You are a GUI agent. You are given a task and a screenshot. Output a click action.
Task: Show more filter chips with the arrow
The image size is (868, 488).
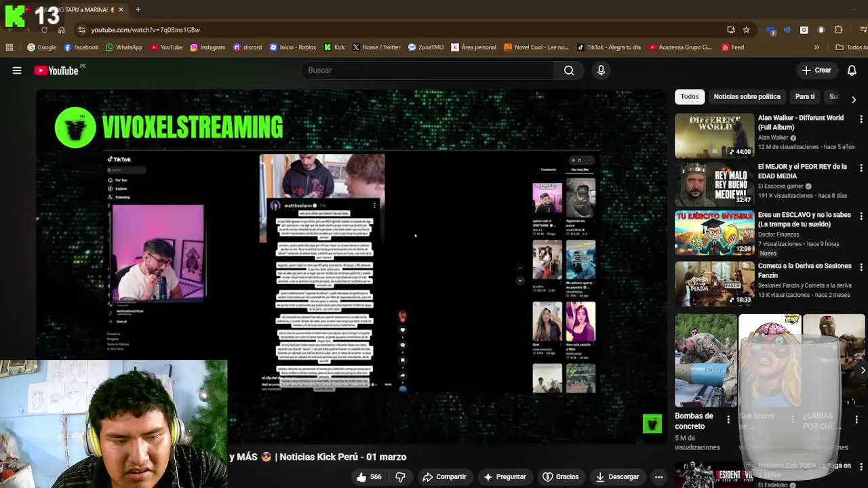point(854,100)
